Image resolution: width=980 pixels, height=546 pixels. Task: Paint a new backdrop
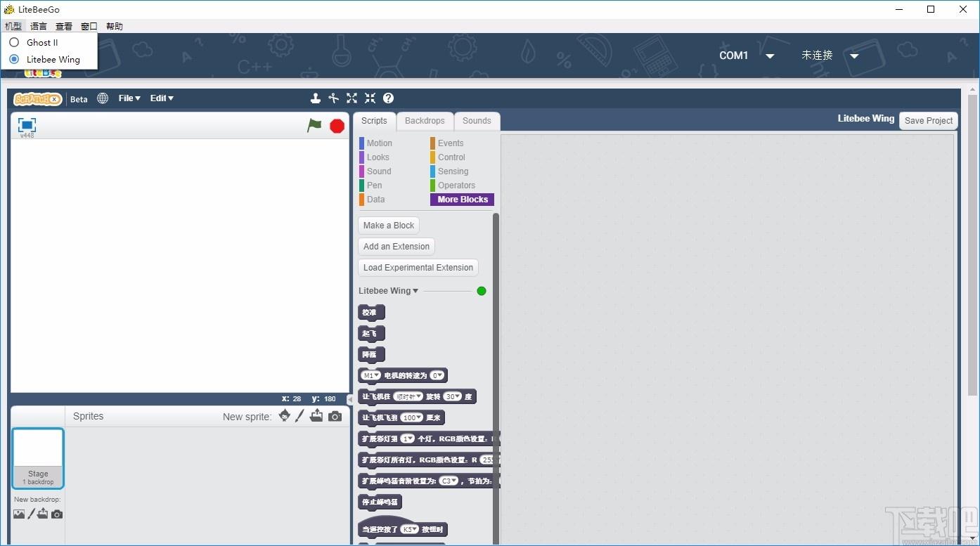pyautogui.click(x=31, y=514)
